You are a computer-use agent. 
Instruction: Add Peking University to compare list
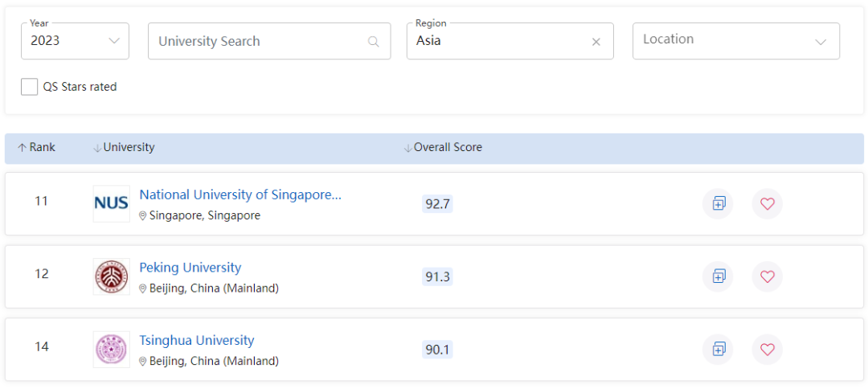[718, 276]
